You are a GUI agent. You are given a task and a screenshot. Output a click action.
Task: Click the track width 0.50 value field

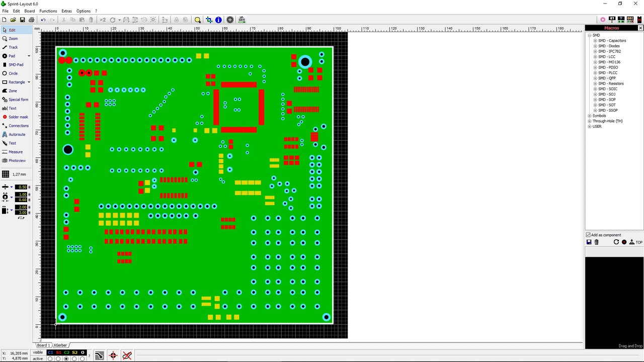pyautogui.click(x=21, y=187)
